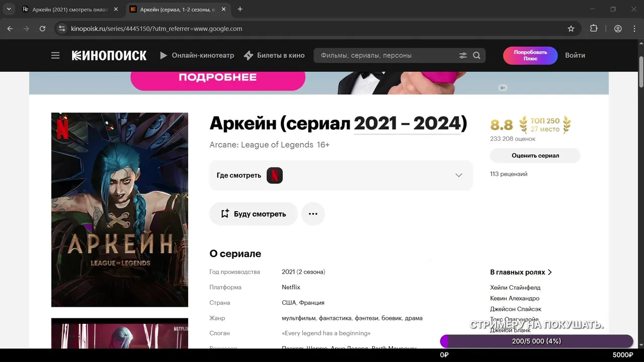Open the trailer thumbnail below the poster
The width and height of the screenshot is (644, 362).
[120, 333]
